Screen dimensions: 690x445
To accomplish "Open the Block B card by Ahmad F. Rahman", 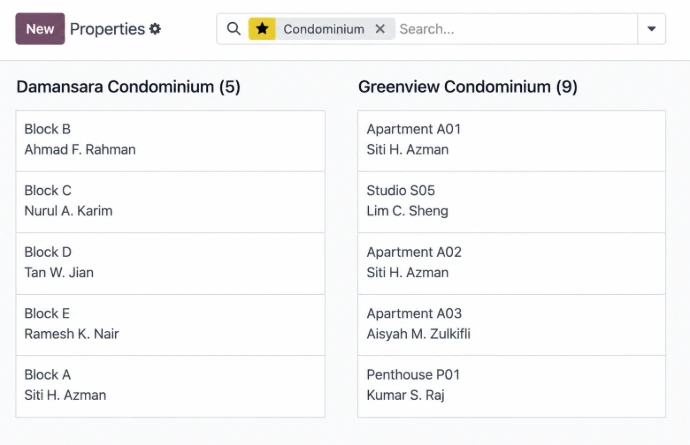I will coord(170,141).
